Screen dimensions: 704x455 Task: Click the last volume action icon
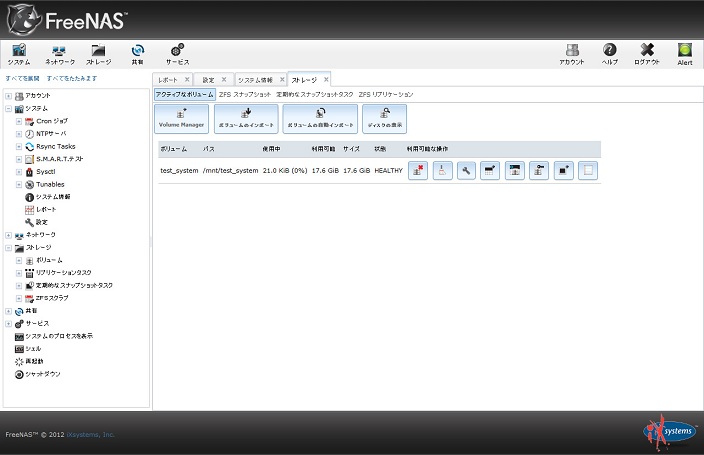click(589, 171)
